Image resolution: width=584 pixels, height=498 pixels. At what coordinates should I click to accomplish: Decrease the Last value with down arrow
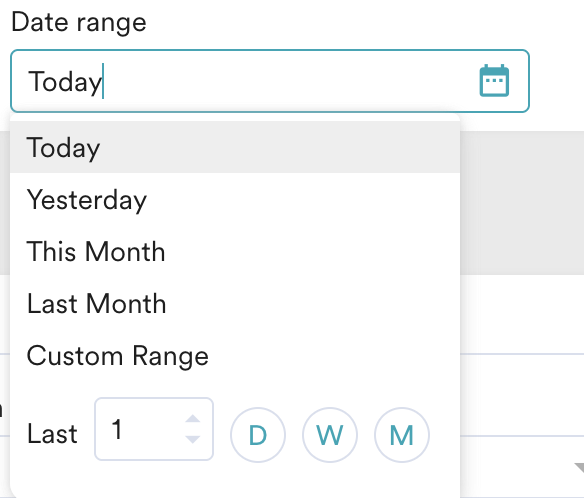pyautogui.click(x=193, y=439)
